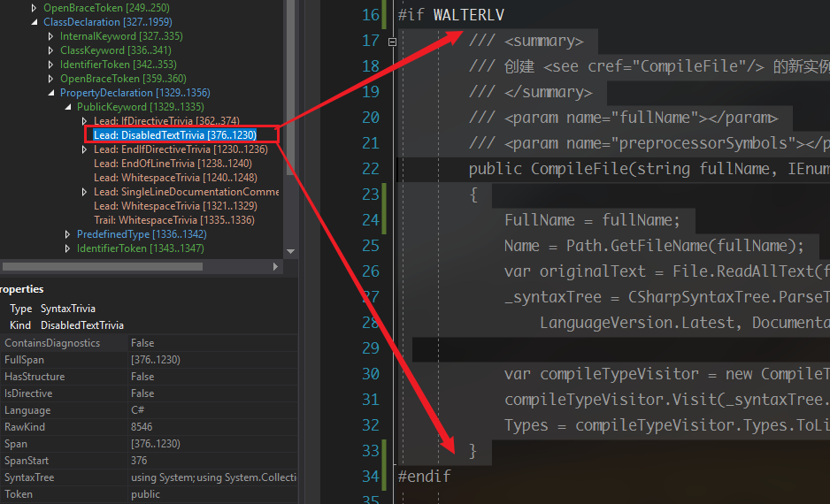This screenshot has height=504, width=830.
Task: Expand the IdentifierToken [1343..1347) node
Action: click(x=68, y=248)
